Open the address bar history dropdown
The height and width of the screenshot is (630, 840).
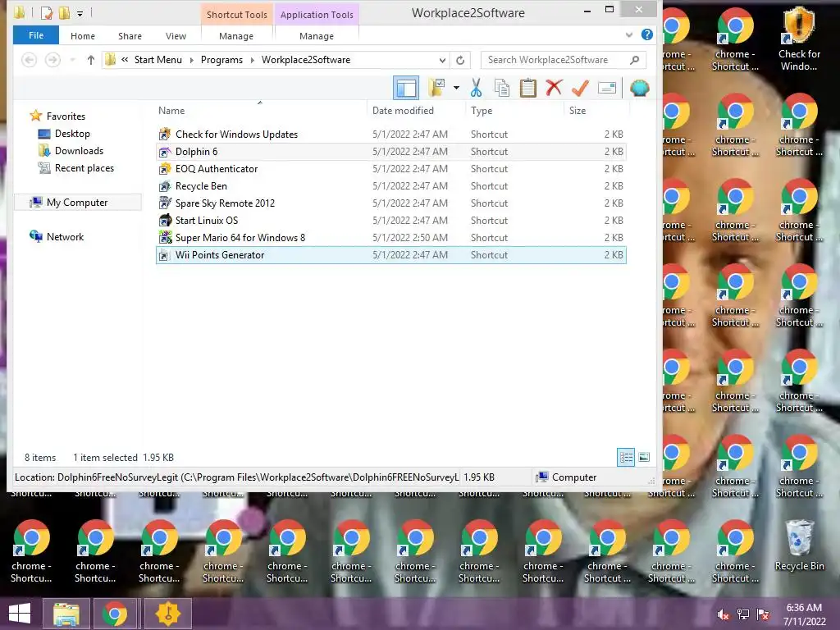click(442, 60)
